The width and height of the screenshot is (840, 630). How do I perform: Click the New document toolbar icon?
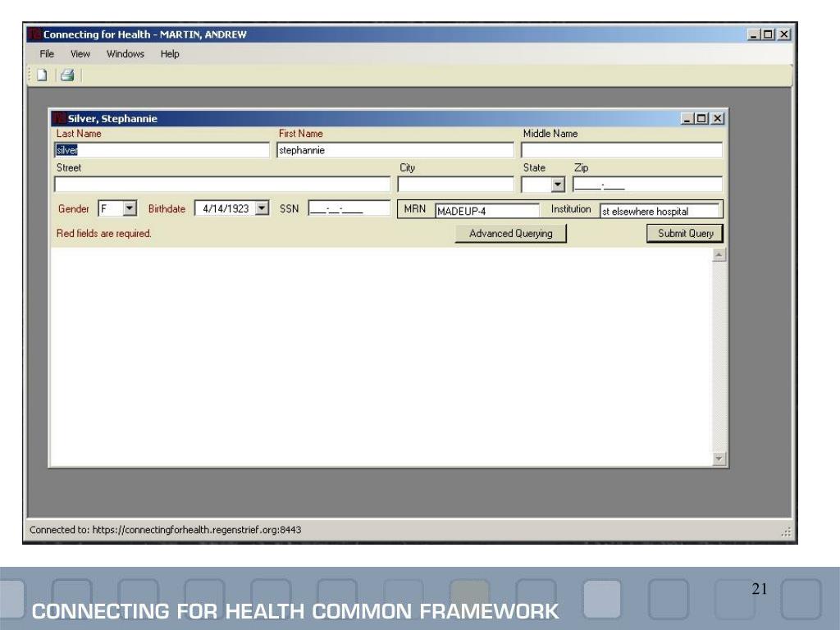coord(42,75)
